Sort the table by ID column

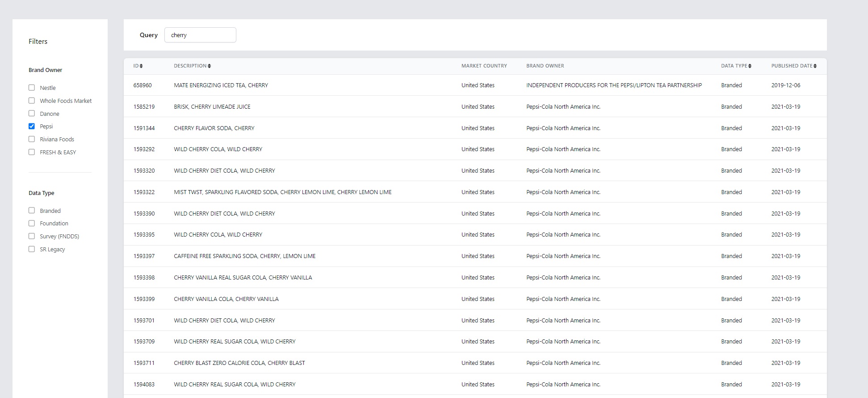138,66
